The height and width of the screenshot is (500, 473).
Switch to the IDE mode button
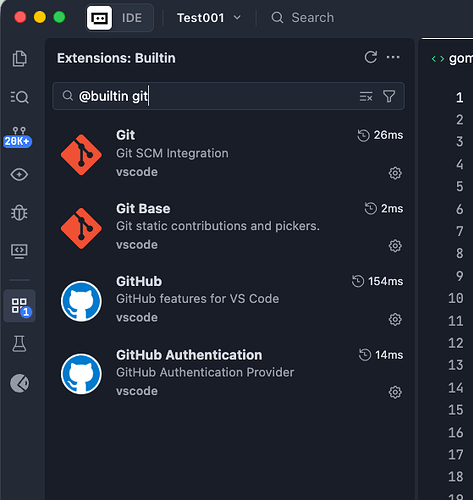120,18
